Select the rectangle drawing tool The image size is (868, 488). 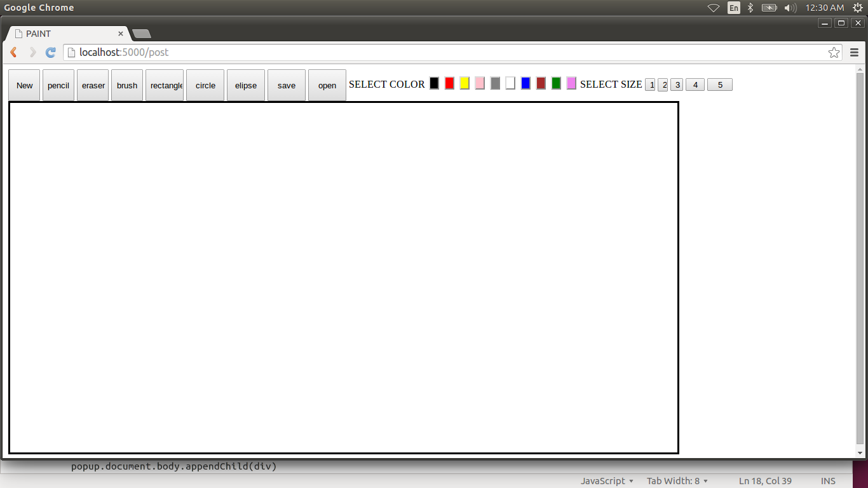pos(165,85)
